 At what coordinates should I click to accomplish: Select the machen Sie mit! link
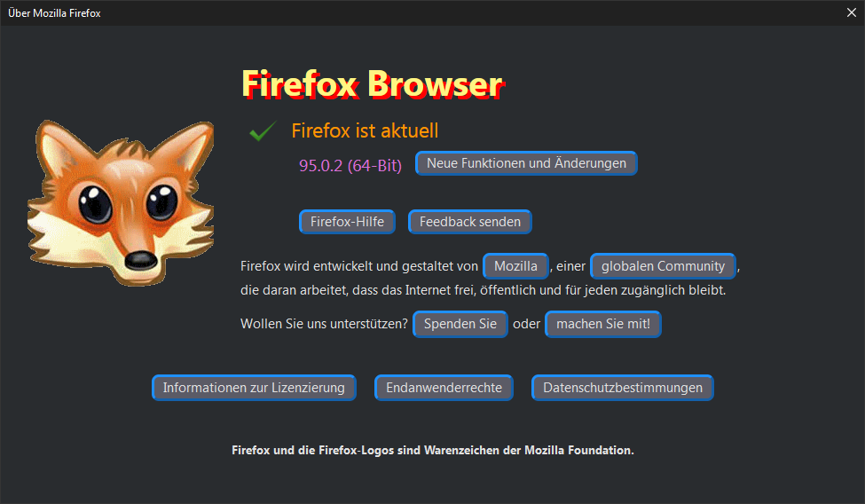click(x=603, y=324)
